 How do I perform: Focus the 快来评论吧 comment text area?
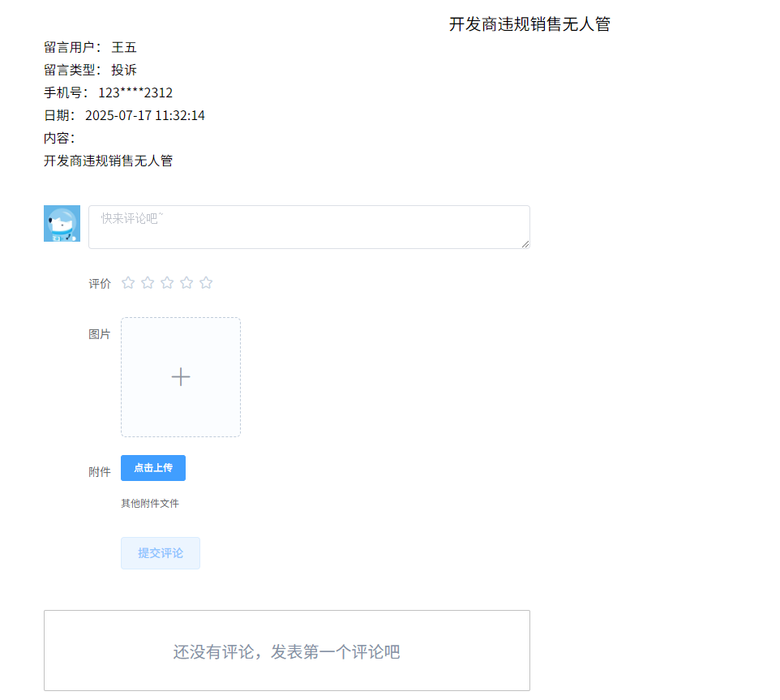[x=308, y=227]
